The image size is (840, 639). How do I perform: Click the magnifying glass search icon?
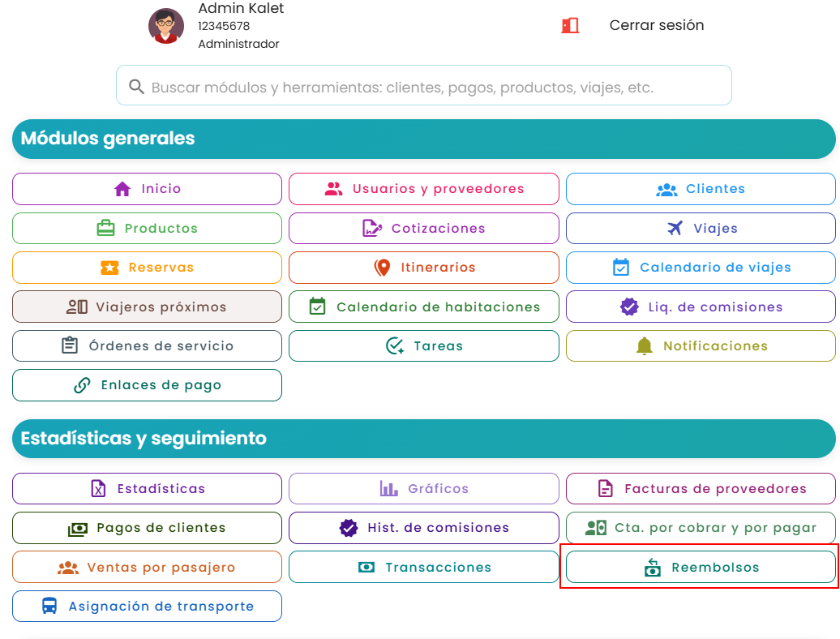[136, 86]
